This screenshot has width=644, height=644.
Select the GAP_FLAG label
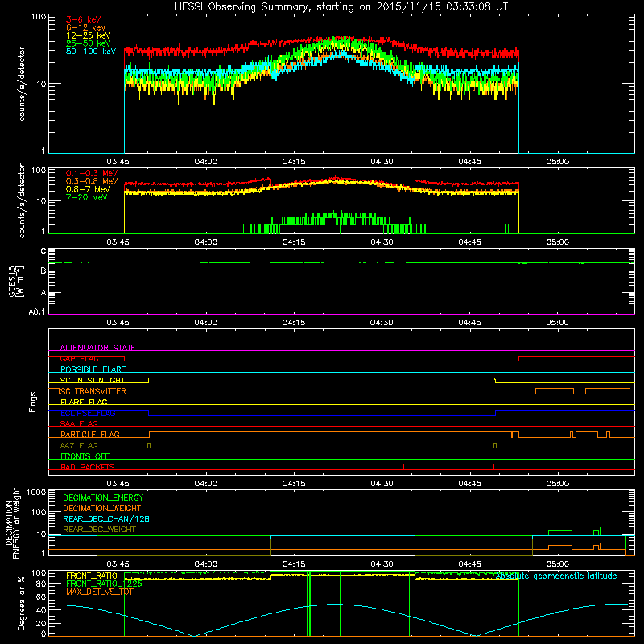point(79,358)
